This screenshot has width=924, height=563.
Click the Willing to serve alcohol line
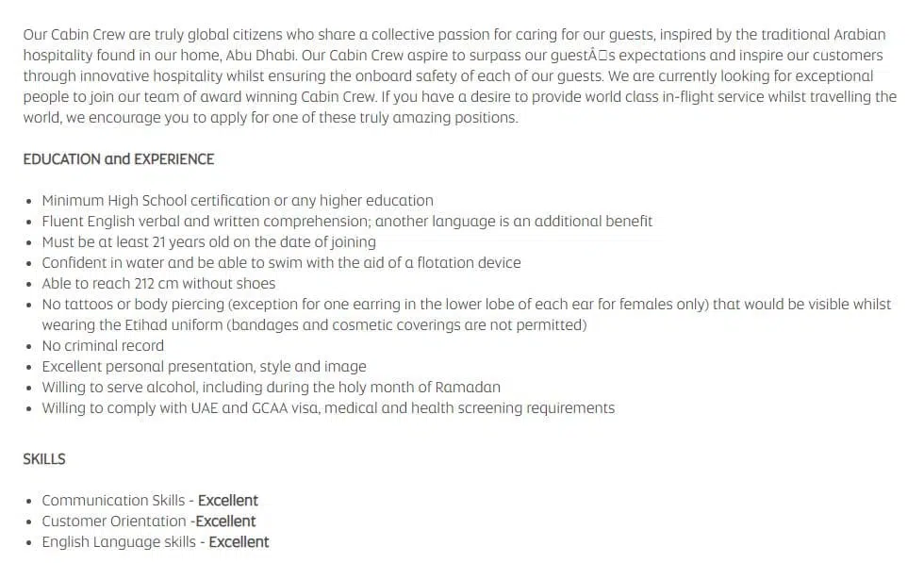coord(272,388)
